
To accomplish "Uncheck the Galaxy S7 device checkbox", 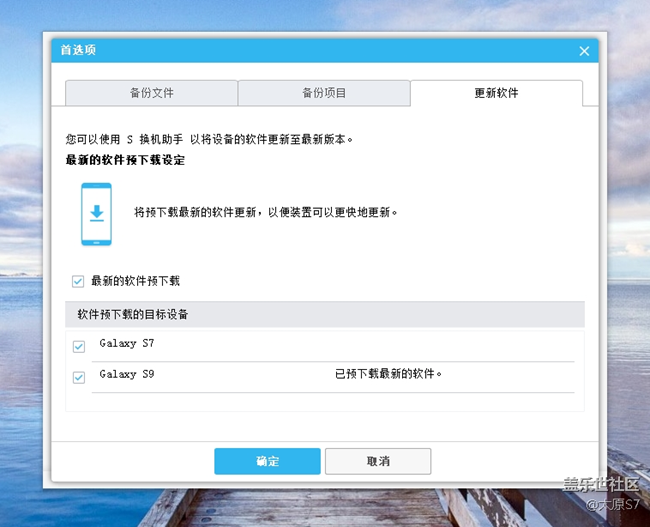I will tap(79, 346).
